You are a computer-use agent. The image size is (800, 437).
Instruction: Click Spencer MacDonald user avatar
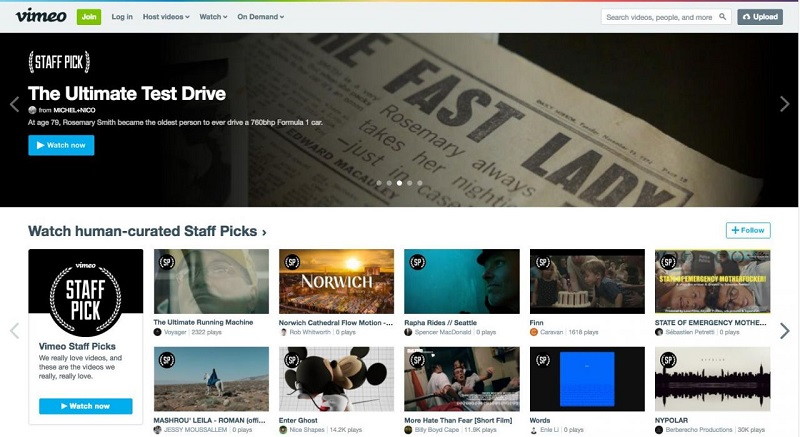point(408,332)
